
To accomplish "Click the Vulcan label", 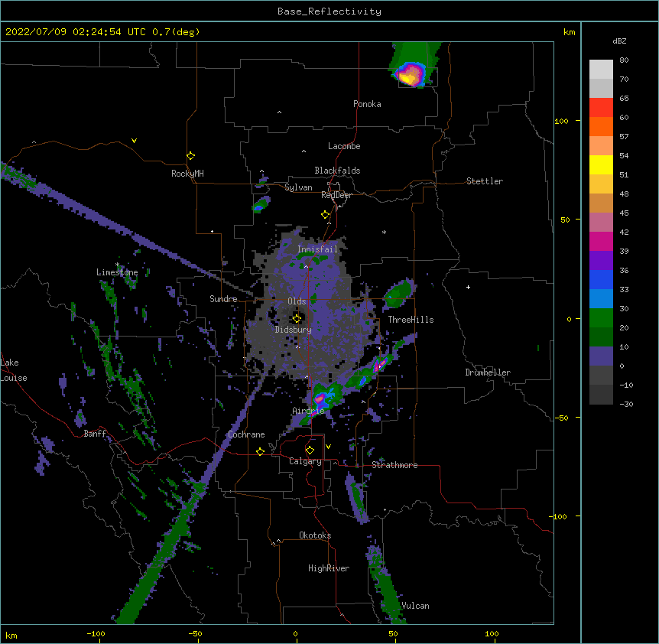I will point(415,606).
